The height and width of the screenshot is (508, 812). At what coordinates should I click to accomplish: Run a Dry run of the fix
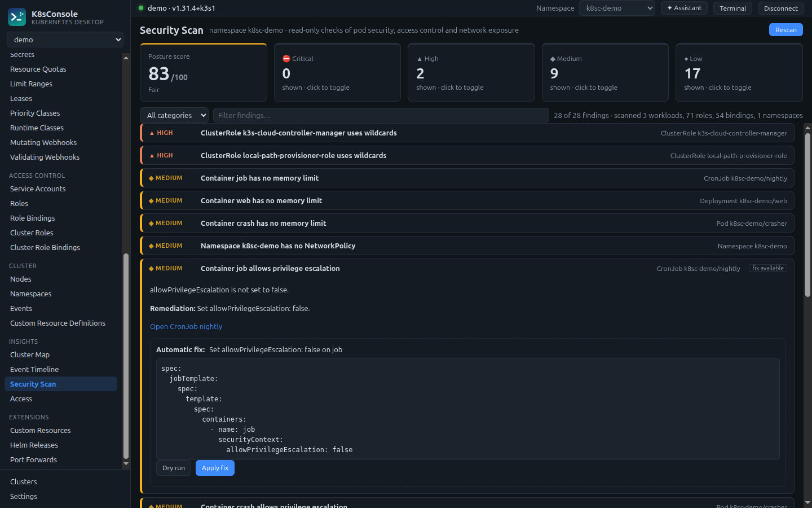pyautogui.click(x=174, y=468)
